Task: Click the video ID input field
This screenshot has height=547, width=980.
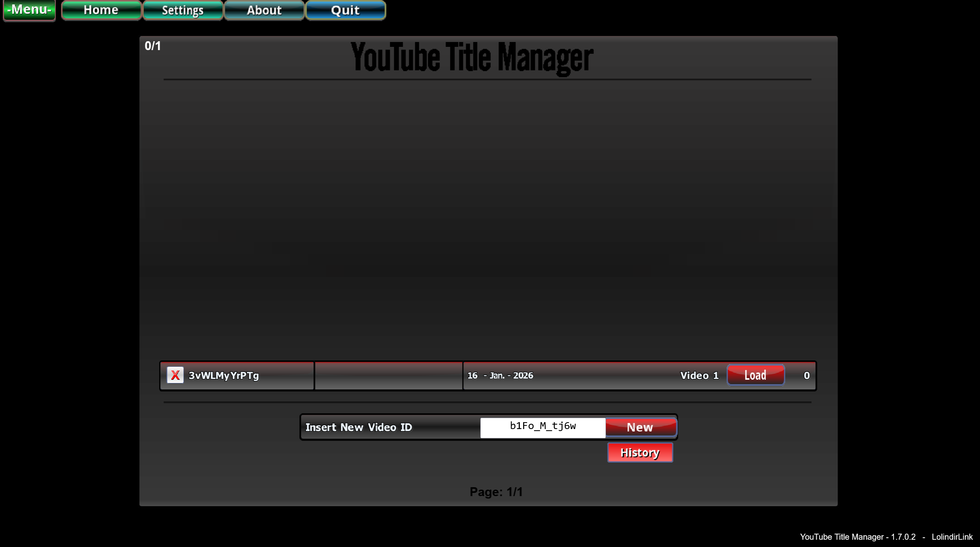Action: click(543, 427)
